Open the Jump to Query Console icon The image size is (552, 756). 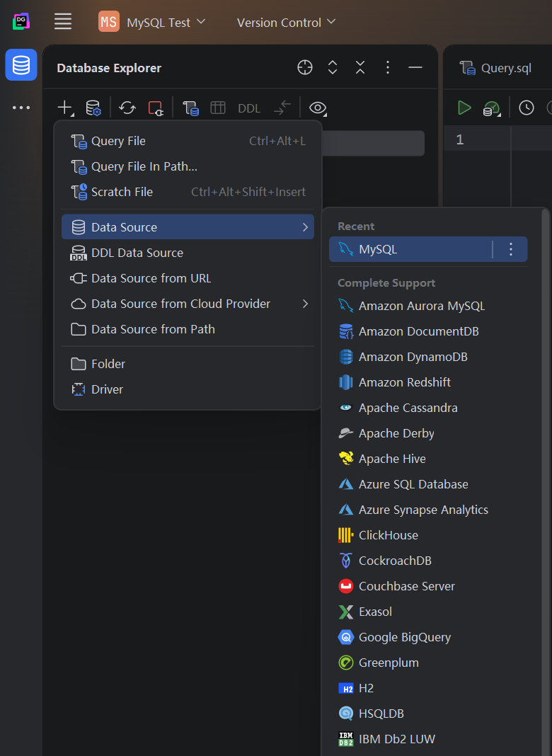190,108
